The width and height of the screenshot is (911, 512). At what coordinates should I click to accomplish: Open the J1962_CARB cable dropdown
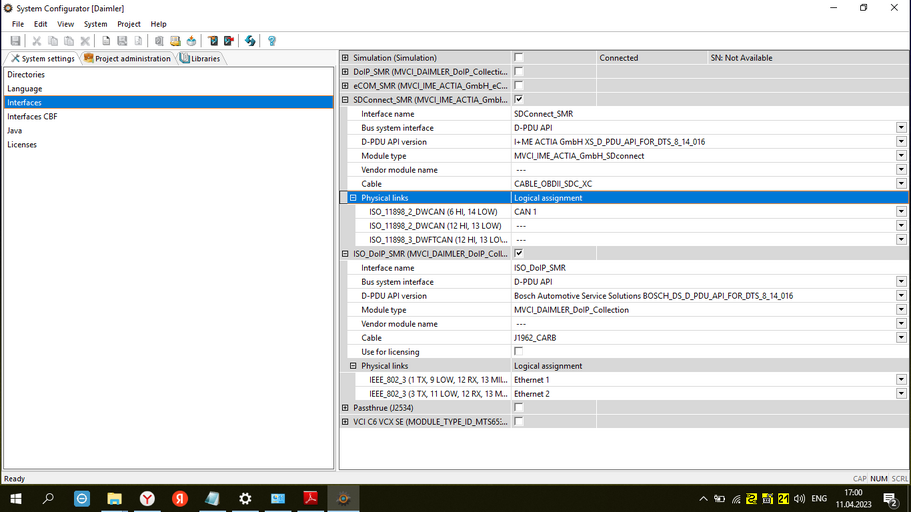901,338
